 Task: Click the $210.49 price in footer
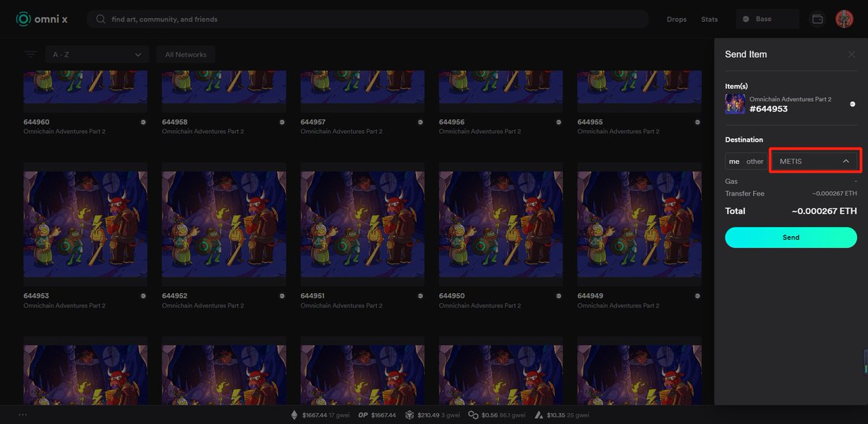click(x=427, y=415)
